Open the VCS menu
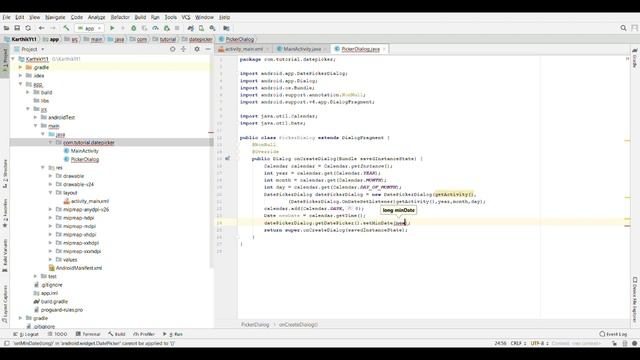 click(x=186, y=17)
